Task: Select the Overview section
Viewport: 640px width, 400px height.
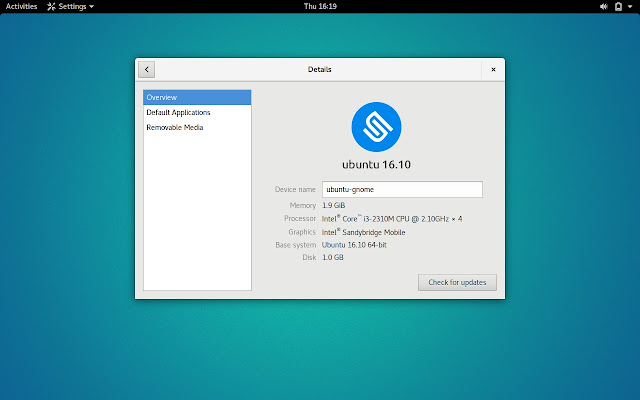Action: [x=197, y=98]
